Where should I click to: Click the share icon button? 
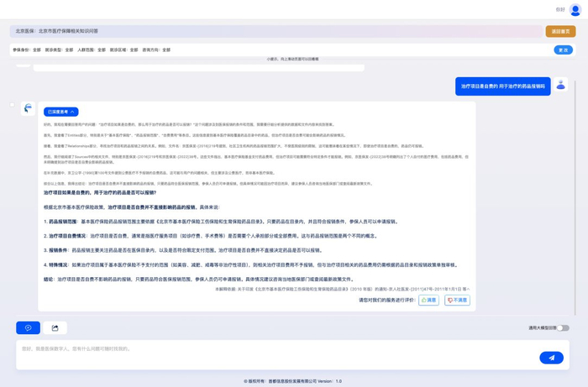coord(55,327)
